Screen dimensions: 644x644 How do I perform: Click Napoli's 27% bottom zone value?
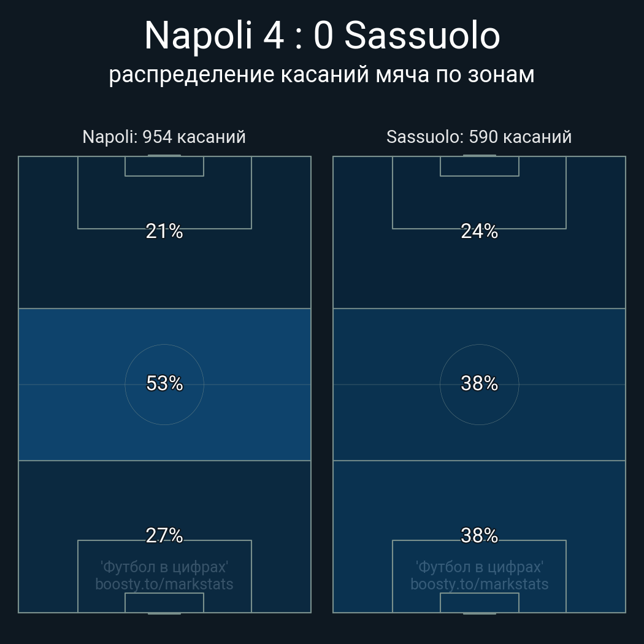(x=164, y=535)
